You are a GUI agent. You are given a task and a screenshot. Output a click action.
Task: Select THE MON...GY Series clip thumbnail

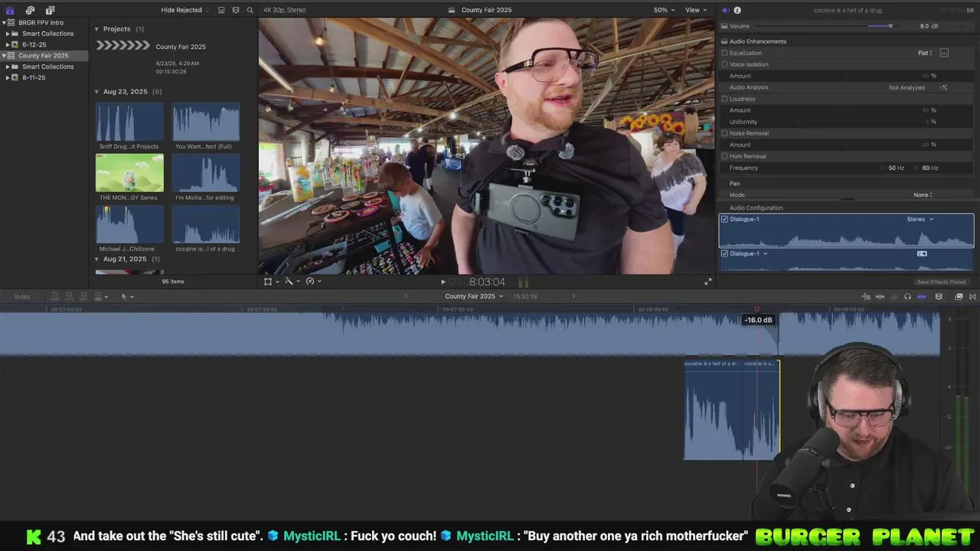[129, 173]
